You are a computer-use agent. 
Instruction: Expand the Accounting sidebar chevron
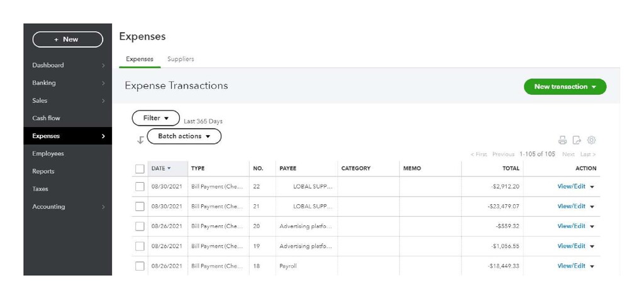103,207
